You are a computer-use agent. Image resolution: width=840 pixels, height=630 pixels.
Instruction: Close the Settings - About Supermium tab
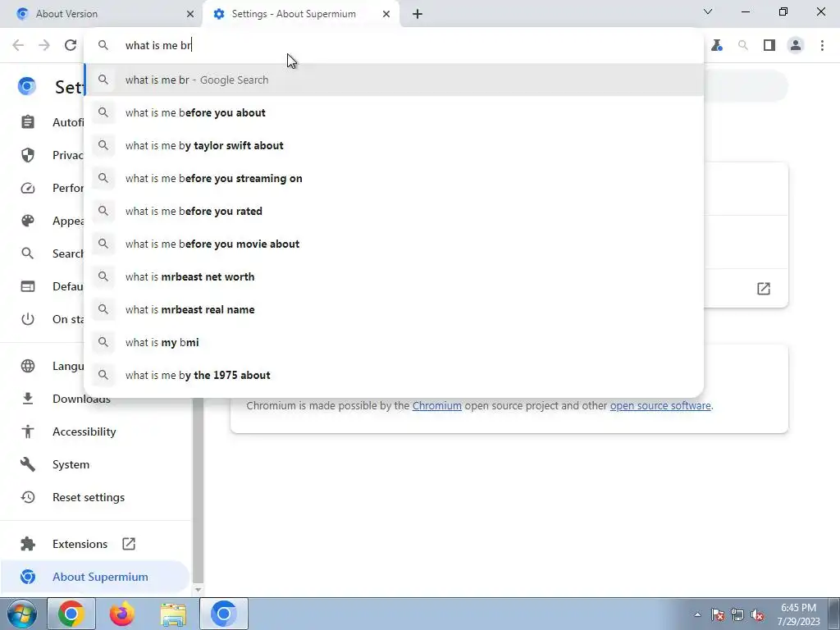(x=386, y=14)
